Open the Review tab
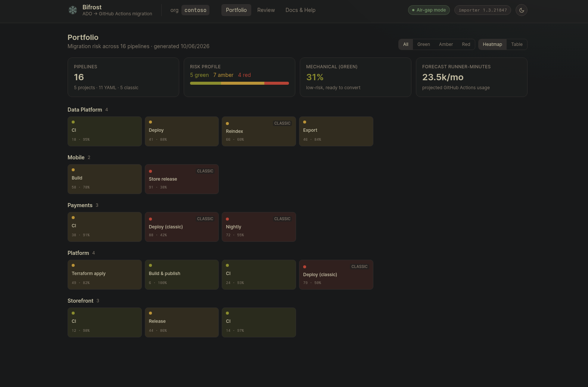 tap(266, 10)
